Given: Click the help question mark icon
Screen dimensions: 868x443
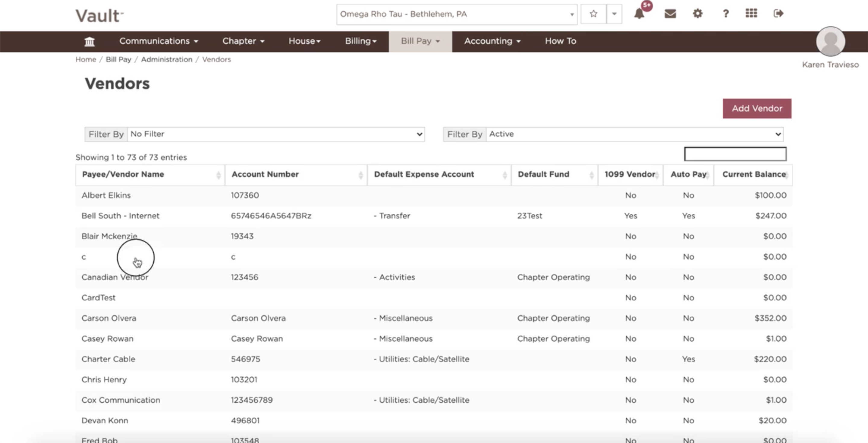Looking at the screenshot, I should point(725,14).
